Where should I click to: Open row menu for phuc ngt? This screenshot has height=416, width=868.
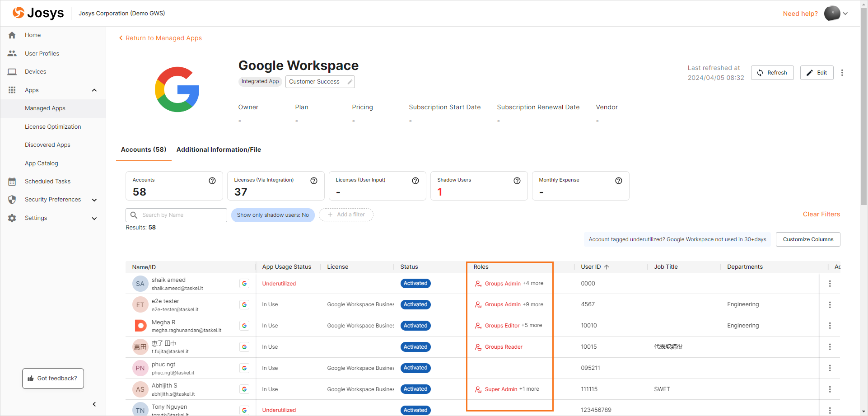[830, 368]
